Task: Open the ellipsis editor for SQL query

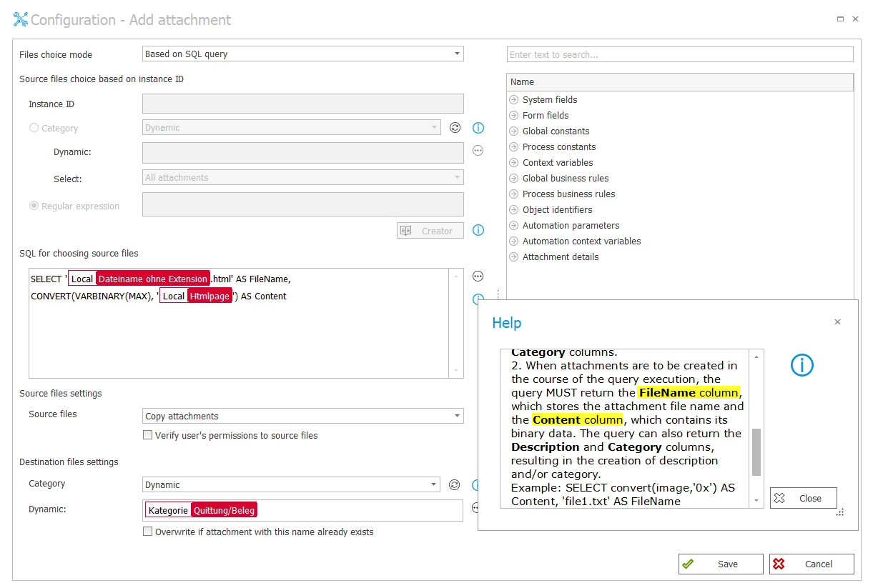Action: point(478,276)
